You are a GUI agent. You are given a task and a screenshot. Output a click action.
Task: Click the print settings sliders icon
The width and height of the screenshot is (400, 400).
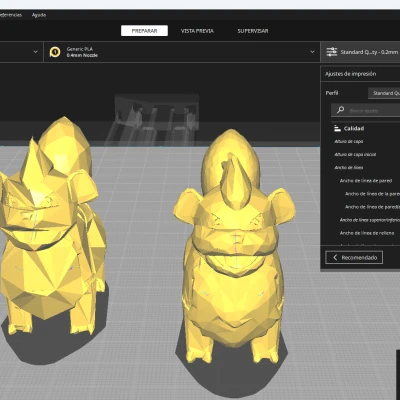pos(331,52)
